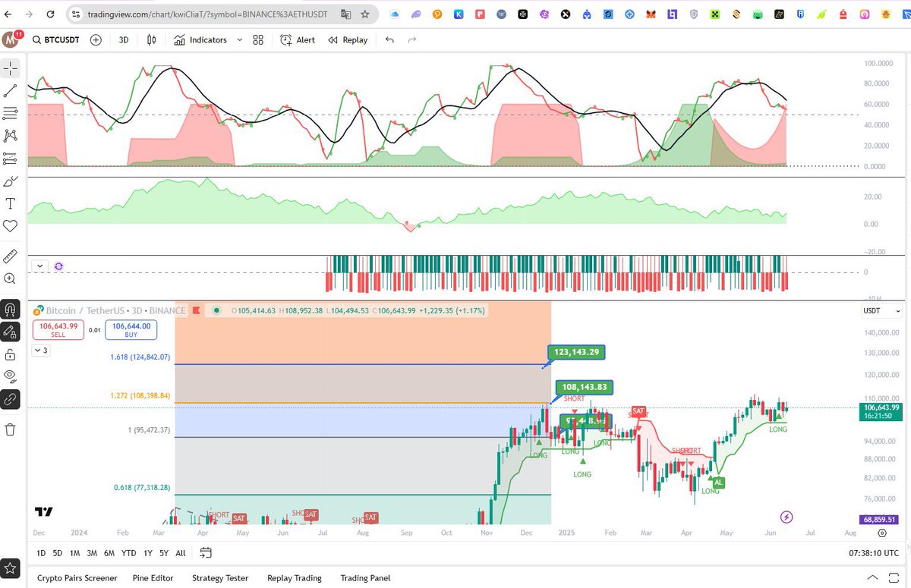Screen dimensions: 911x588
Task: Open the Trading Panel tab
Action: point(365,578)
